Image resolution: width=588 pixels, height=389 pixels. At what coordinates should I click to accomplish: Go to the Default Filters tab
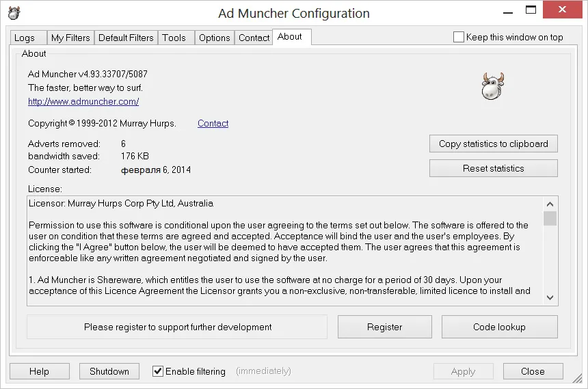point(126,38)
